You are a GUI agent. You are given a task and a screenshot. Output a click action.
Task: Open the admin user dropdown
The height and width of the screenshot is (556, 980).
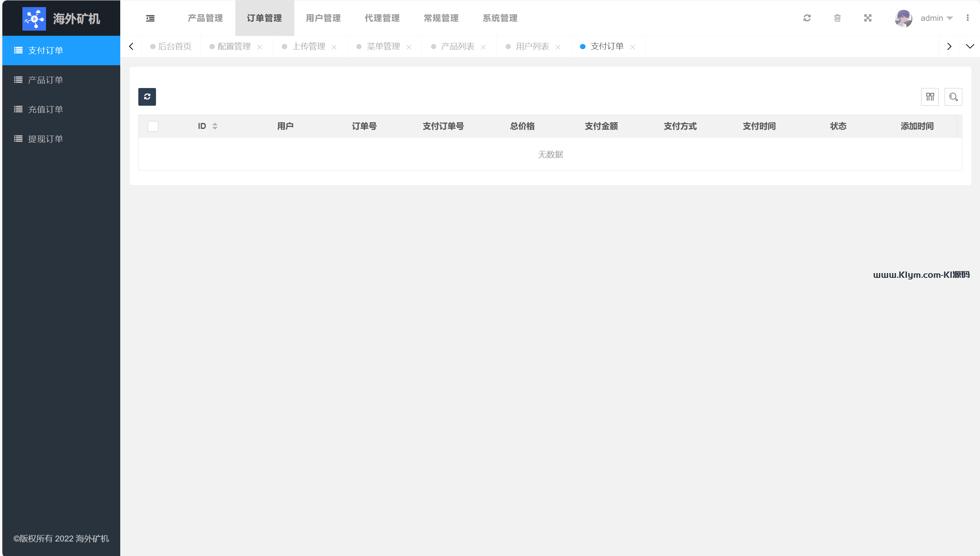[x=936, y=18]
